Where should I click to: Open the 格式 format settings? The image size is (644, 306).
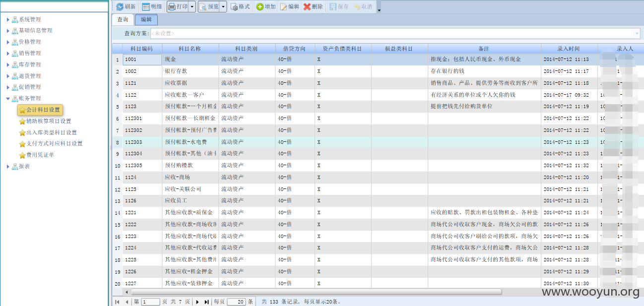point(240,7)
